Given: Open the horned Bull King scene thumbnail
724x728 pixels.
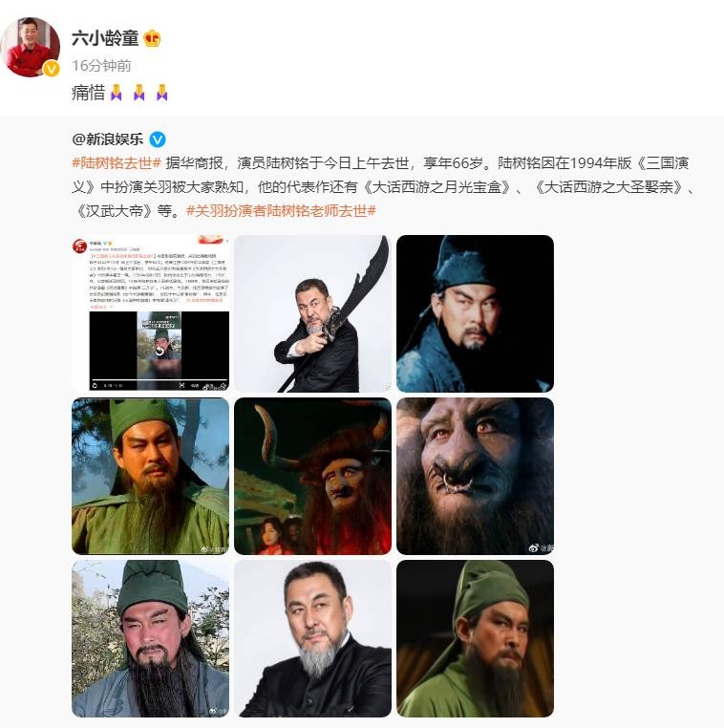Looking at the screenshot, I should [x=312, y=476].
